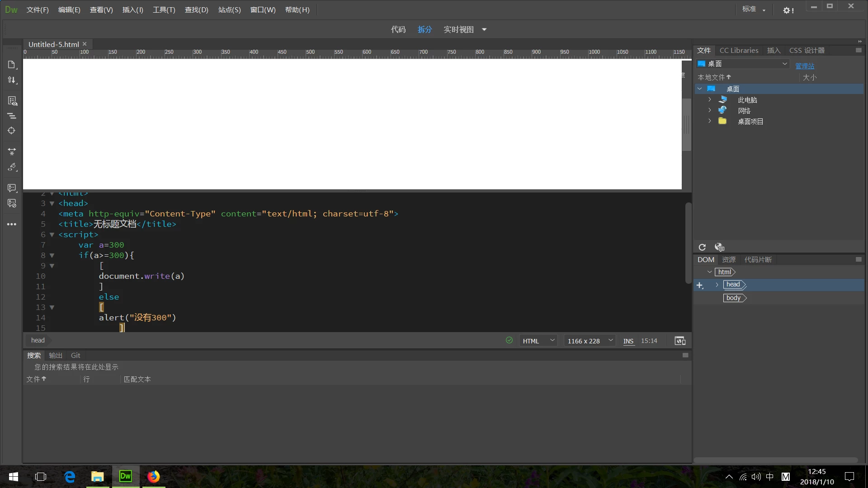Click the file management up/down arrows icon
Viewport: 868px width, 488px height.
click(12, 80)
